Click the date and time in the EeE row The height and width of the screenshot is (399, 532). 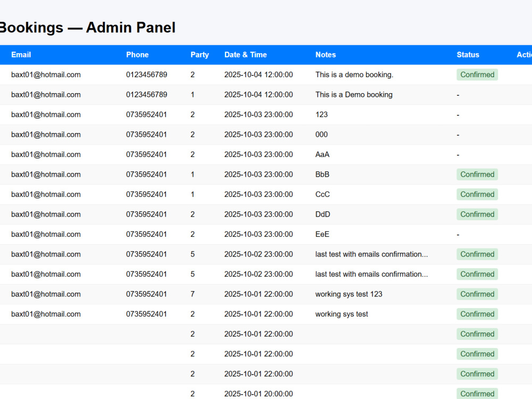click(259, 235)
